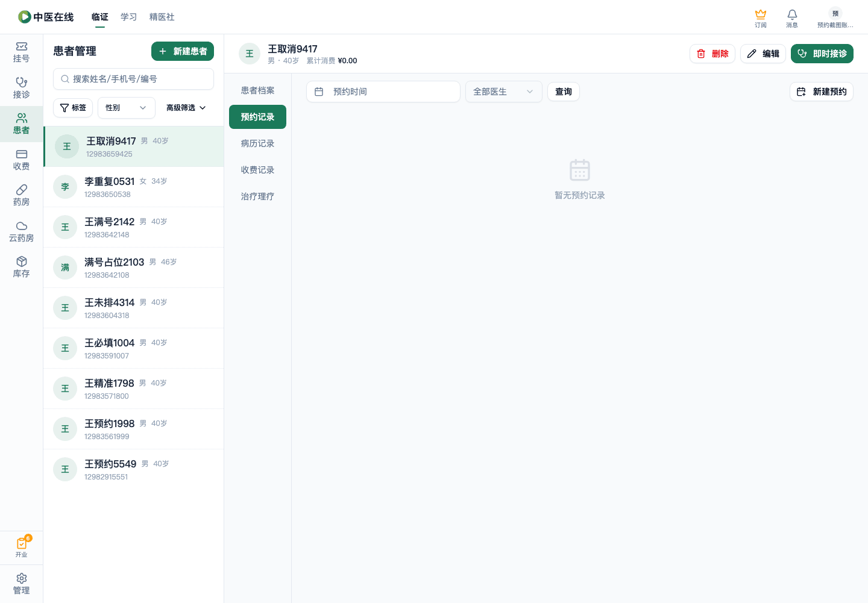Select patient 王必填1004 in list
868x603 pixels.
click(x=134, y=348)
